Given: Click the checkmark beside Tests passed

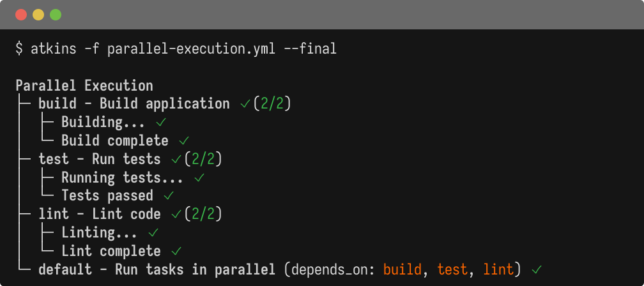Looking at the screenshot, I should click(x=169, y=196).
